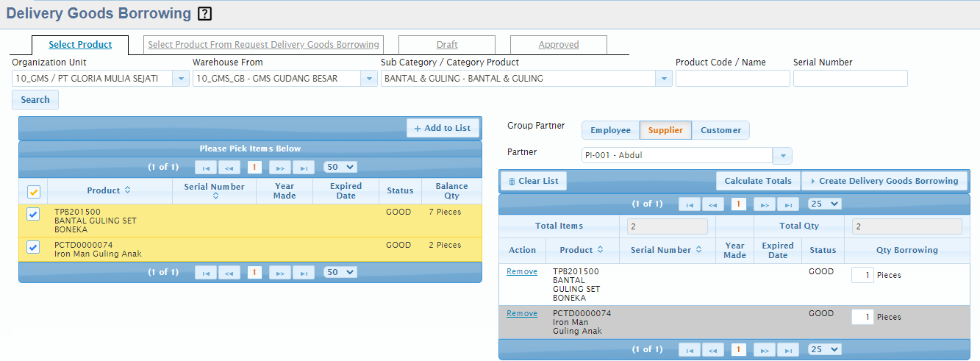The image size is (980, 361).
Task: Go to next page in top right paginator
Action: [765, 204]
